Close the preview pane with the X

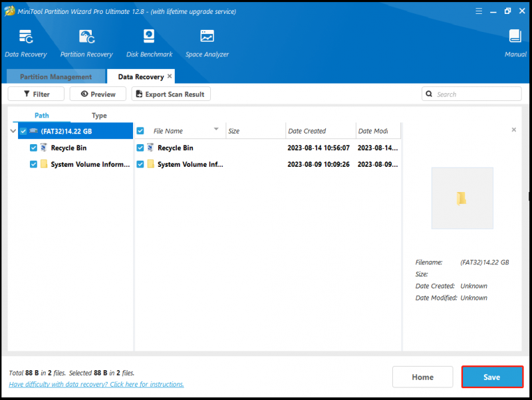(x=513, y=130)
